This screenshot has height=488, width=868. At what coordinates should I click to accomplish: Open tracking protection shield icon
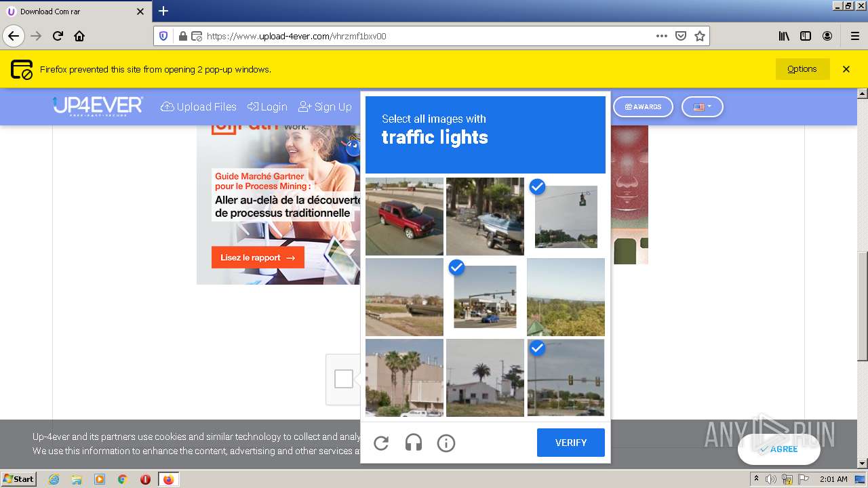point(163,36)
